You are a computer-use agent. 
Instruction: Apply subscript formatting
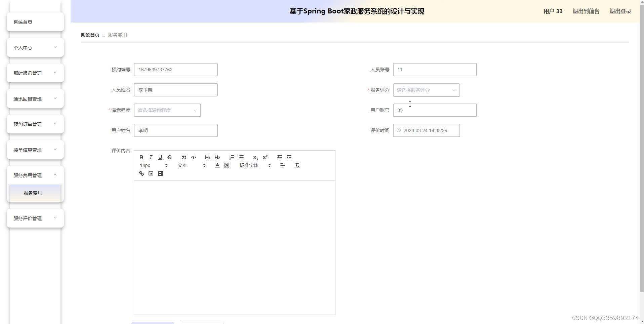tap(255, 157)
